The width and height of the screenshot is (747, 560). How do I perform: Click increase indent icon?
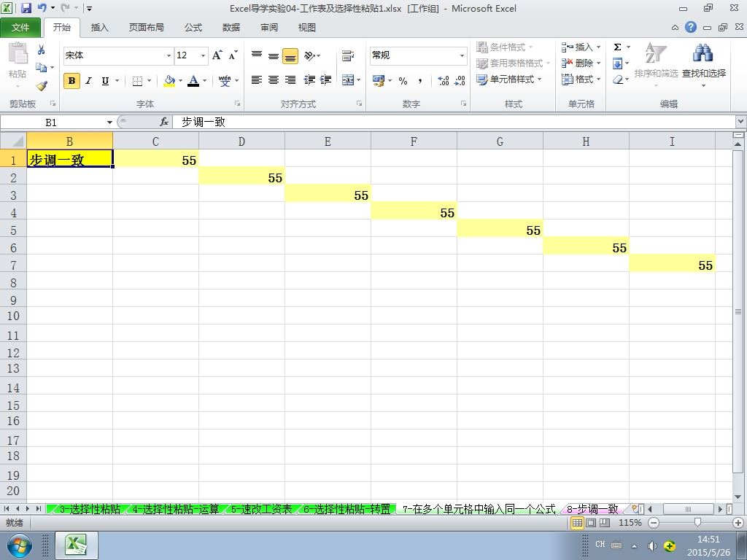tap(326, 80)
